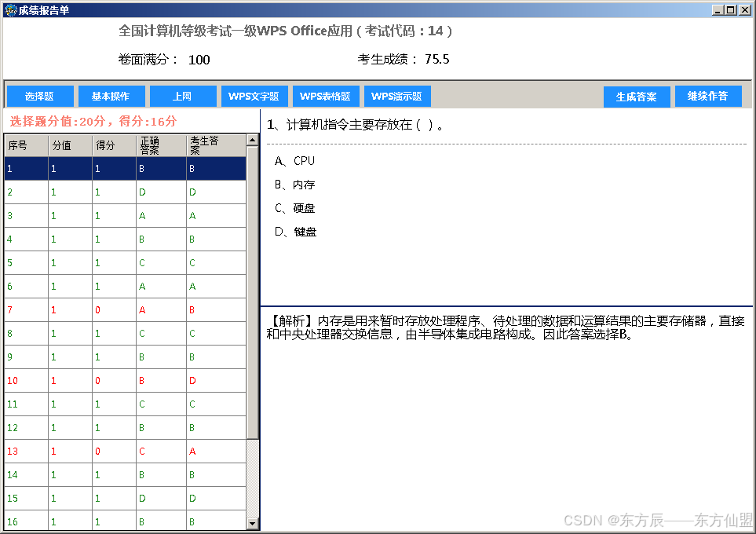Select question row 14 in the table
Screen dimensions: 756x534
[x=126, y=474]
